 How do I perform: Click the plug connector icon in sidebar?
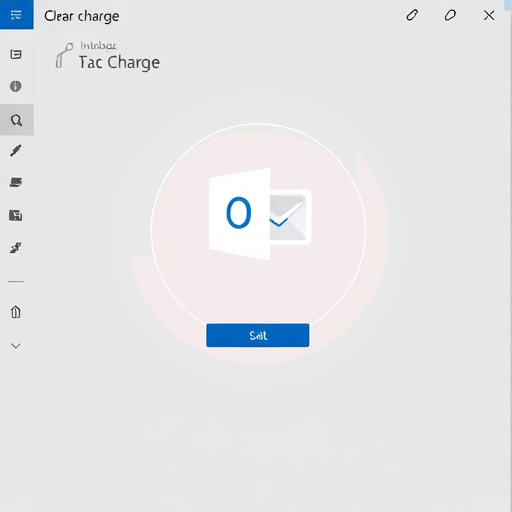coord(16,248)
